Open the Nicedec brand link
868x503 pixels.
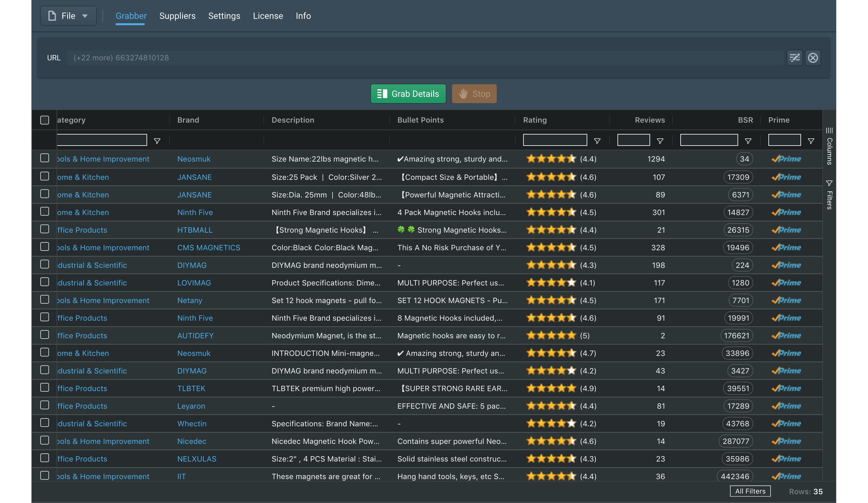coord(191,441)
